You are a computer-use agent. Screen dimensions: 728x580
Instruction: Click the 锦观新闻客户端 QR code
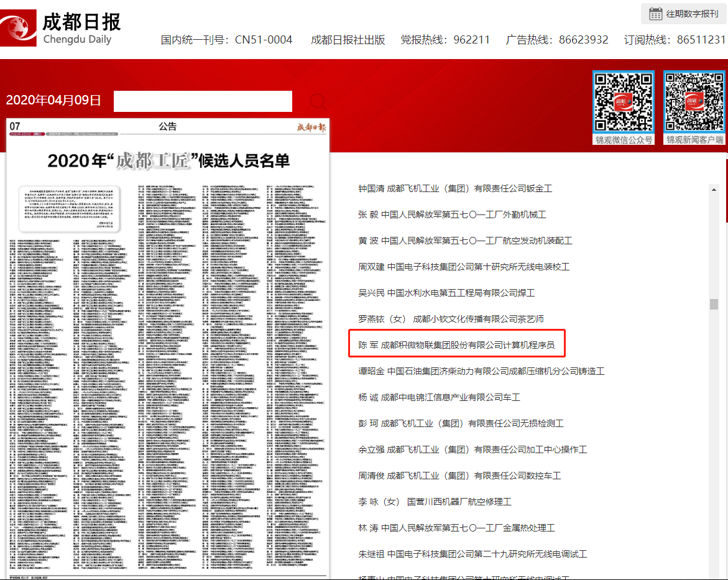coord(694,102)
